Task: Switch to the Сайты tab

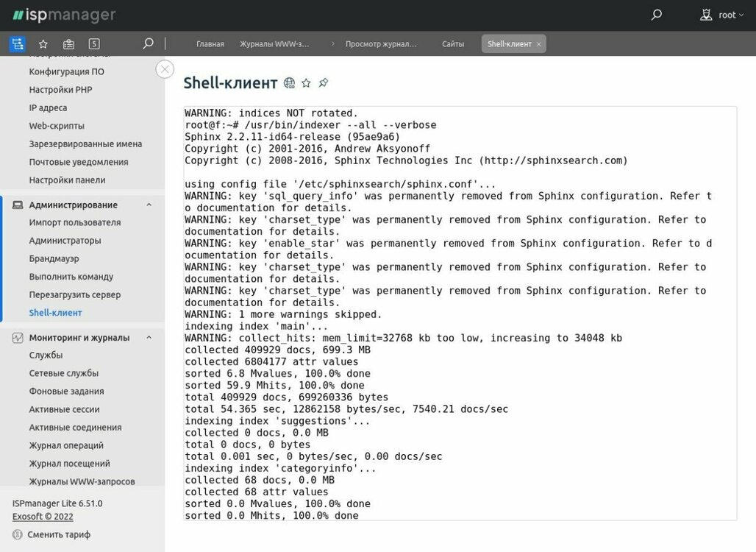Action: [453, 44]
